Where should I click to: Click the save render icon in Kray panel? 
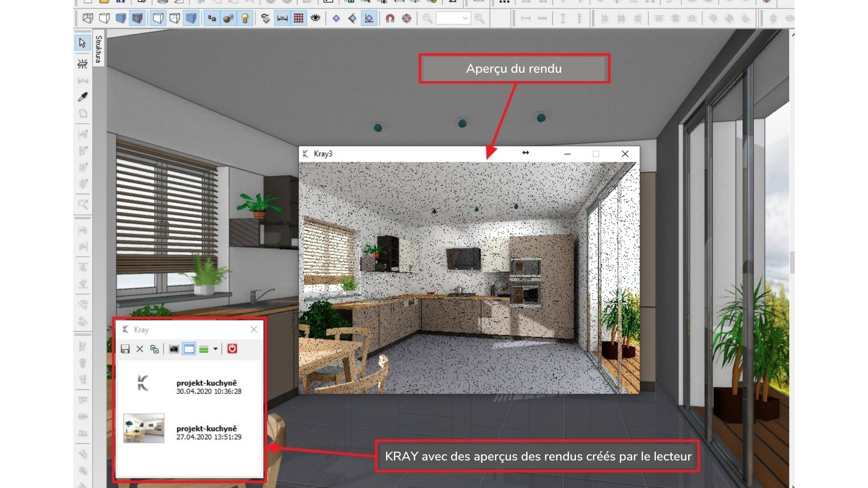[125, 349]
